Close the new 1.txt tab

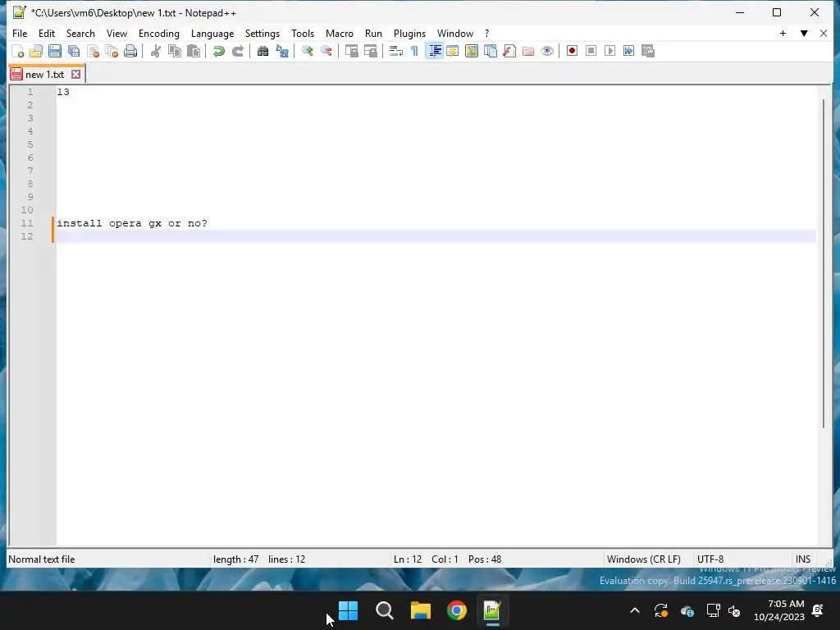click(76, 75)
